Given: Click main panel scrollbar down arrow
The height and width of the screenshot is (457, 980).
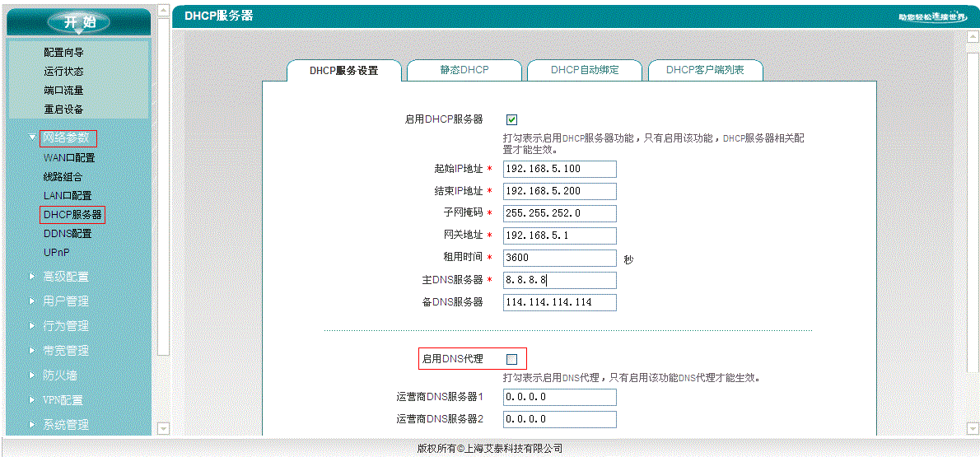Looking at the screenshot, I should click(973, 428).
